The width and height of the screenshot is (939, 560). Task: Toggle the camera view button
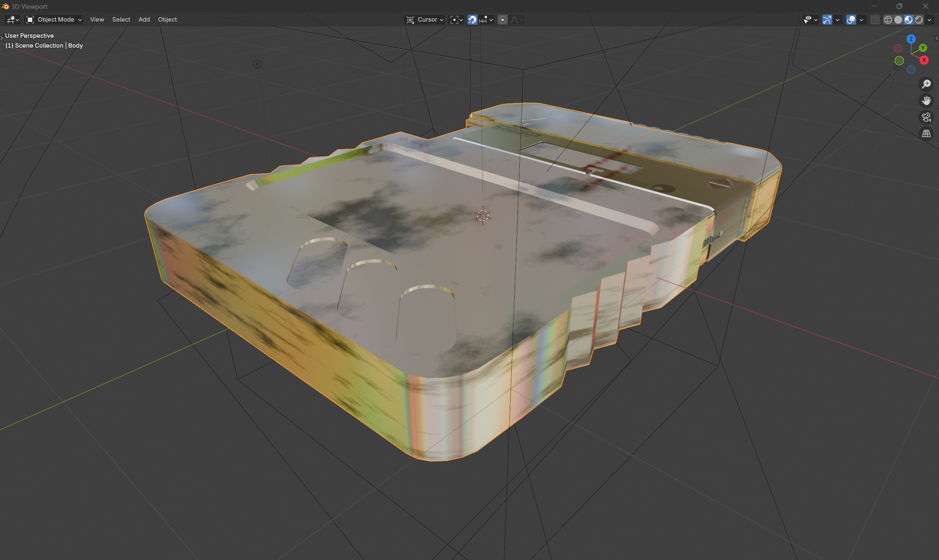click(x=926, y=117)
